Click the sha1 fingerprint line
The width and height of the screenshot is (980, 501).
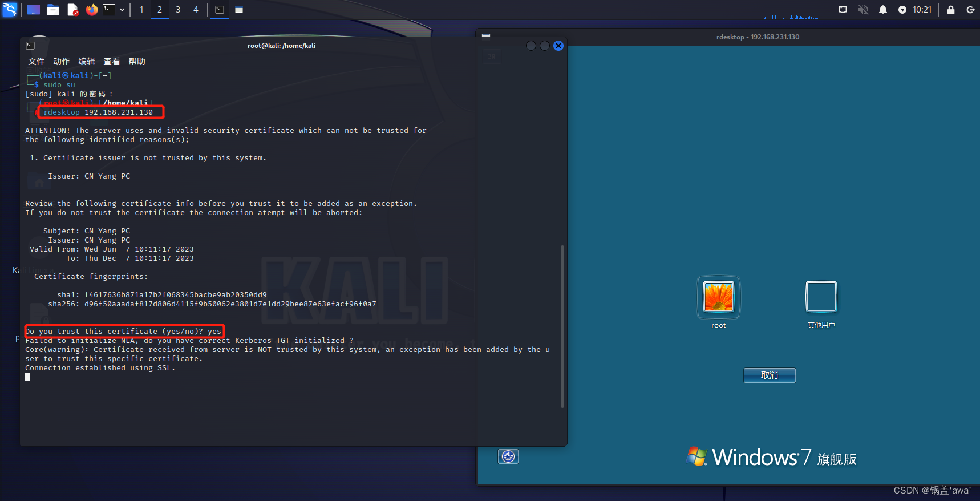click(162, 295)
